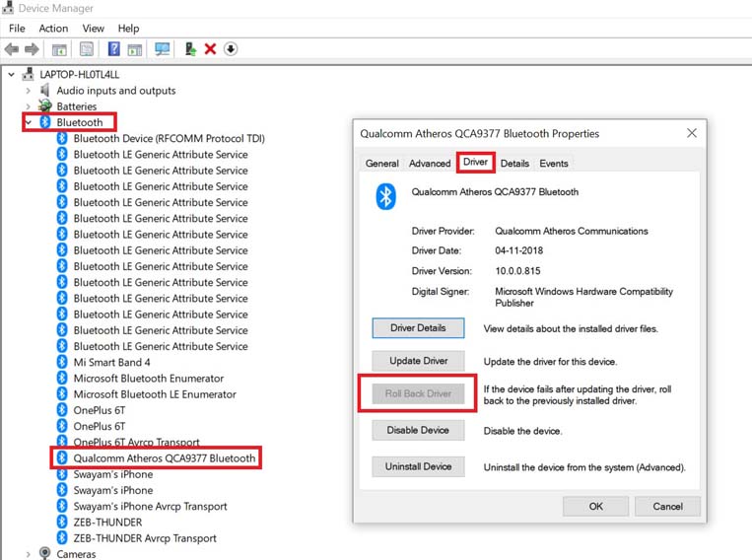Open the File menu
Viewport: 752px width, 560px height.
(x=17, y=29)
